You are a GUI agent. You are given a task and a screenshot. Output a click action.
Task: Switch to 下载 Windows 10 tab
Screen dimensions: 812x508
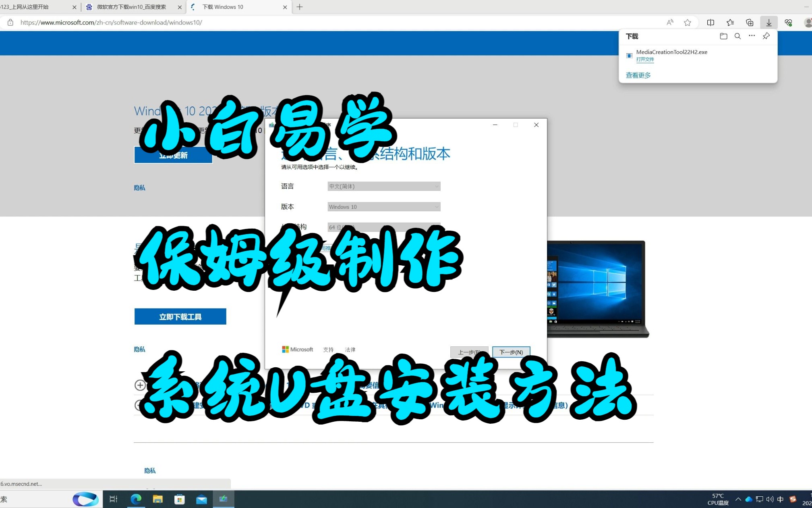pyautogui.click(x=239, y=7)
